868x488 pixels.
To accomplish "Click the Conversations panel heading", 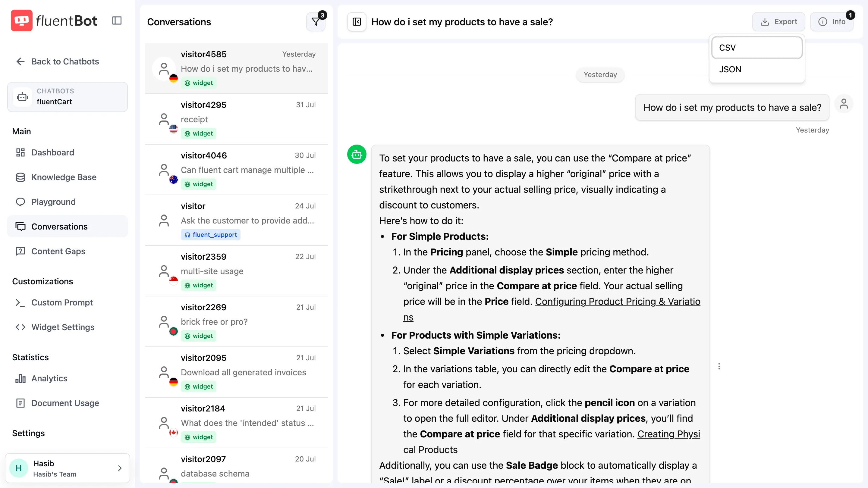I will [179, 22].
